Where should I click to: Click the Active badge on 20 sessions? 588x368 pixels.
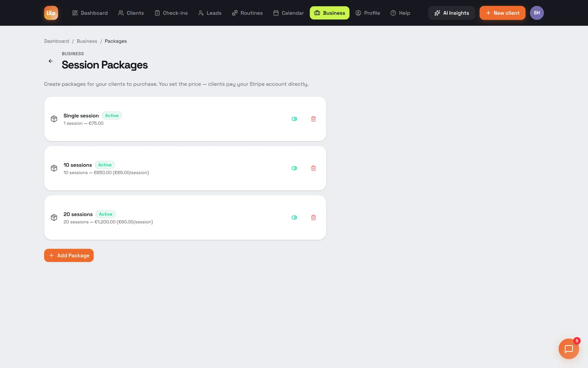tap(105, 214)
